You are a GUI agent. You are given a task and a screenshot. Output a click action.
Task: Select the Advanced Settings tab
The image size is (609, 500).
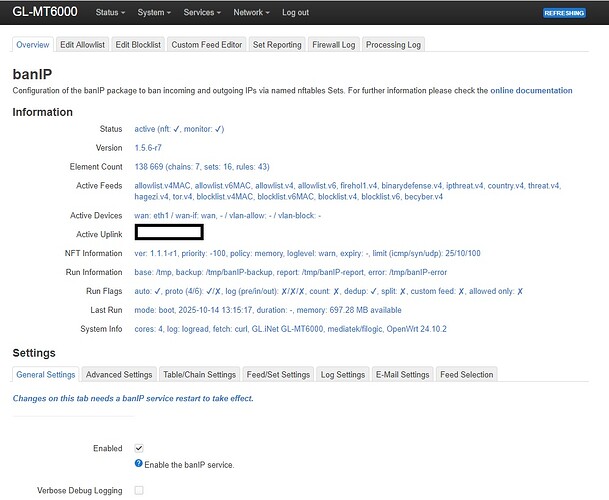click(118, 375)
